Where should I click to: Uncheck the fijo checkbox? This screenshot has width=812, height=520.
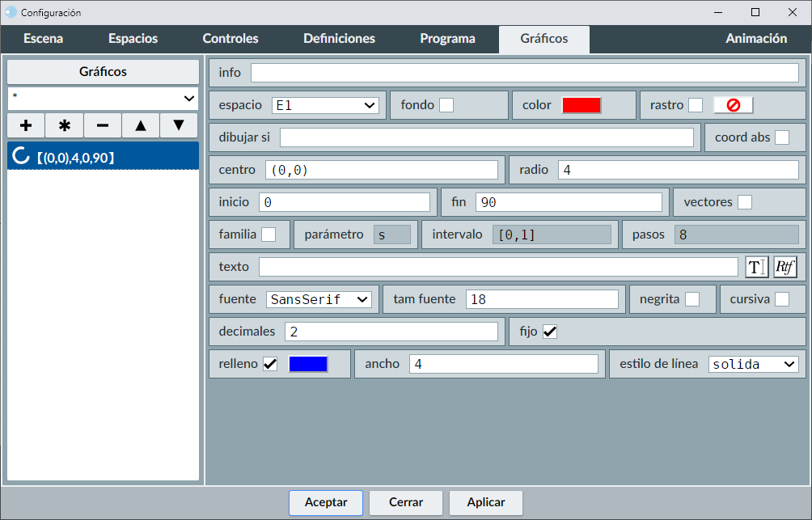pyautogui.click(x=550, y=332)
